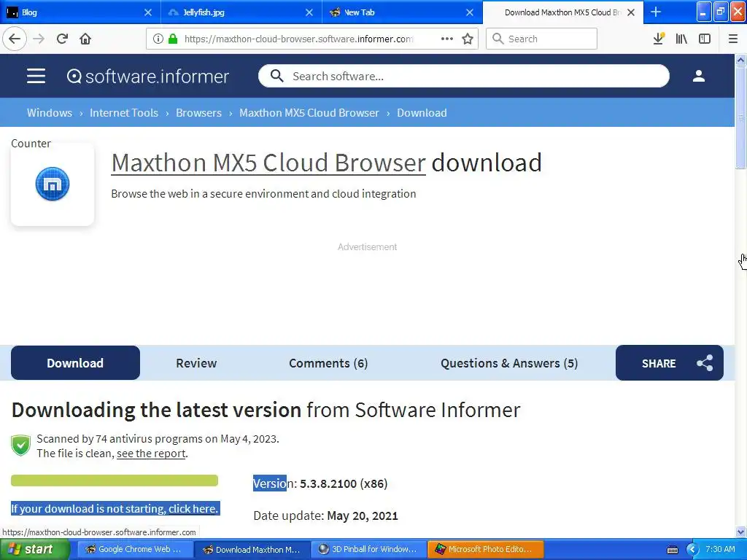Viewport: 747px width, 560px height.
Task: Switch to Microsoft Photo Editor taskbar item
Action: [x=485, y=550]
